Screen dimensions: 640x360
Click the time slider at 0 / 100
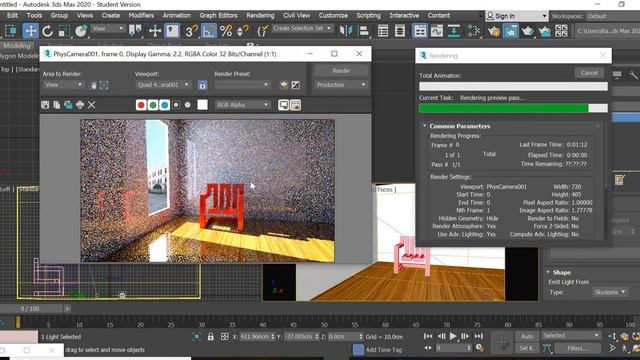coord(31,309)
